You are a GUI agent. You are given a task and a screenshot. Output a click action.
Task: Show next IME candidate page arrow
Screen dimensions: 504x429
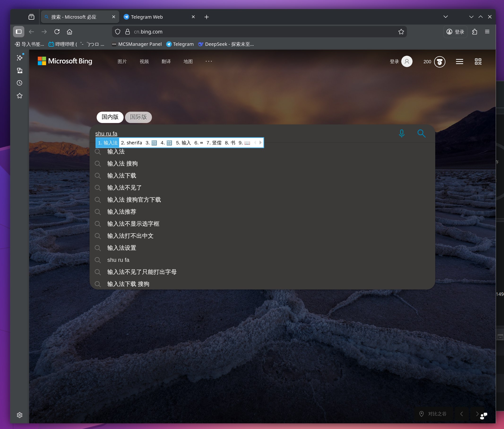coord(261,143)
